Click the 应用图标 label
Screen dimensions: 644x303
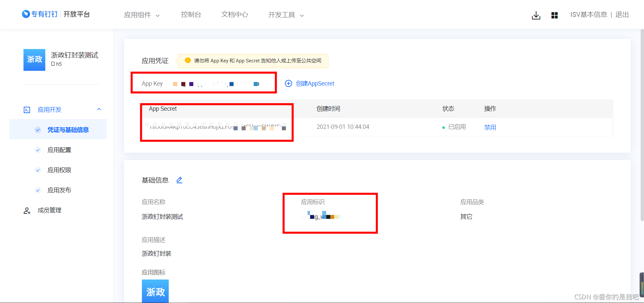(154, 272)
